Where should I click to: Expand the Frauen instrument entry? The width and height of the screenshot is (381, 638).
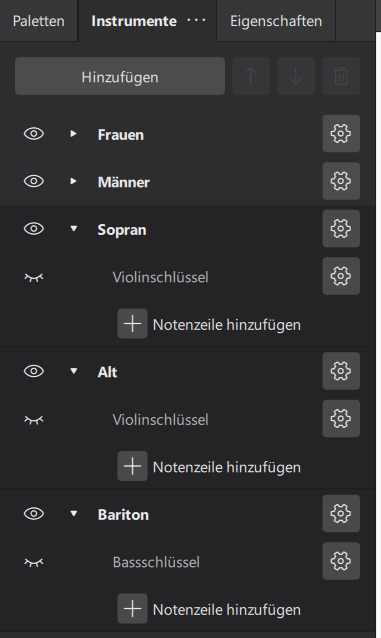click(73, 133)
